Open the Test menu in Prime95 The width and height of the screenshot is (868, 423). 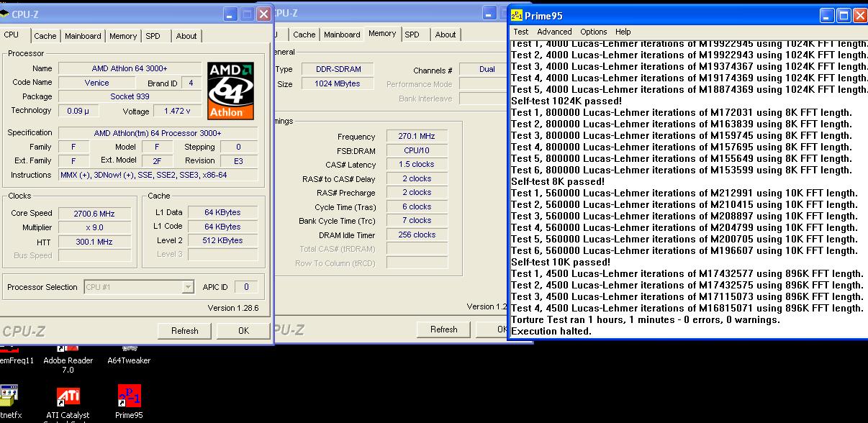pos(521,32)
